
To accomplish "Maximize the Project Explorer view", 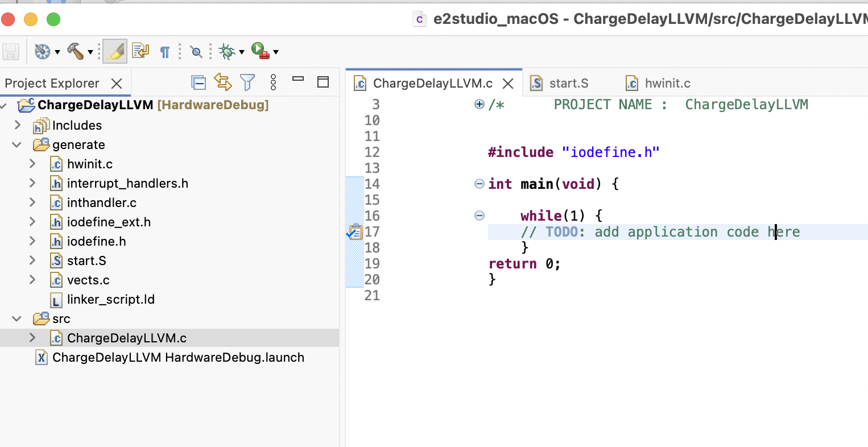I will [323, 82].
